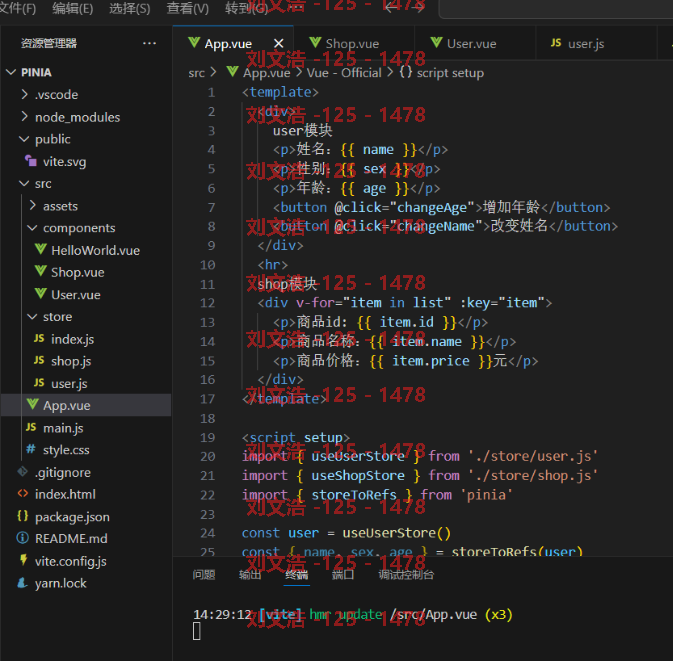Switch to the 端口 panel tab
Viewport: 673px width, 661px height.
tap(343, 574)
